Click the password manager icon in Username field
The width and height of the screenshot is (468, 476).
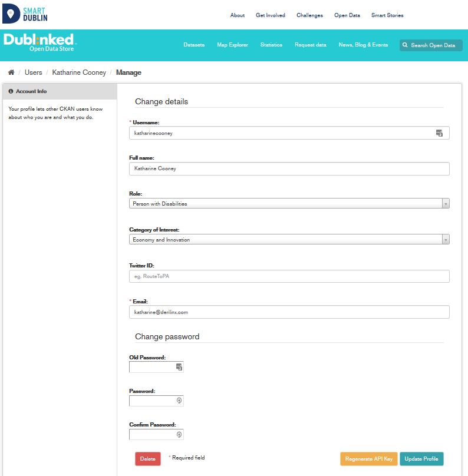tap(439, 133)
